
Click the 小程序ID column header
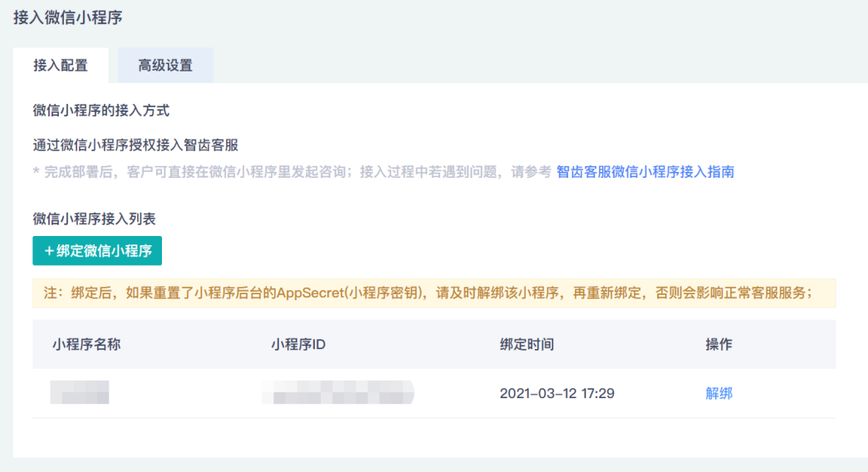tap(298, 345)
